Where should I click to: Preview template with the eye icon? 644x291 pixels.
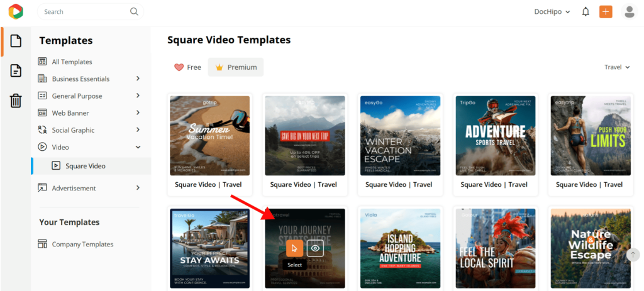pyautogui.click(x=316, y=248)
